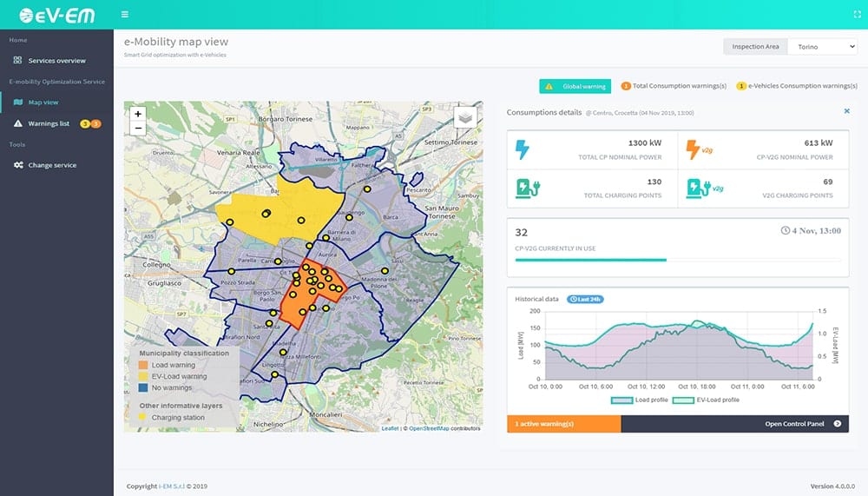Click the Change service gears icon
Screen dimensions: 868x496
(18, 165)
